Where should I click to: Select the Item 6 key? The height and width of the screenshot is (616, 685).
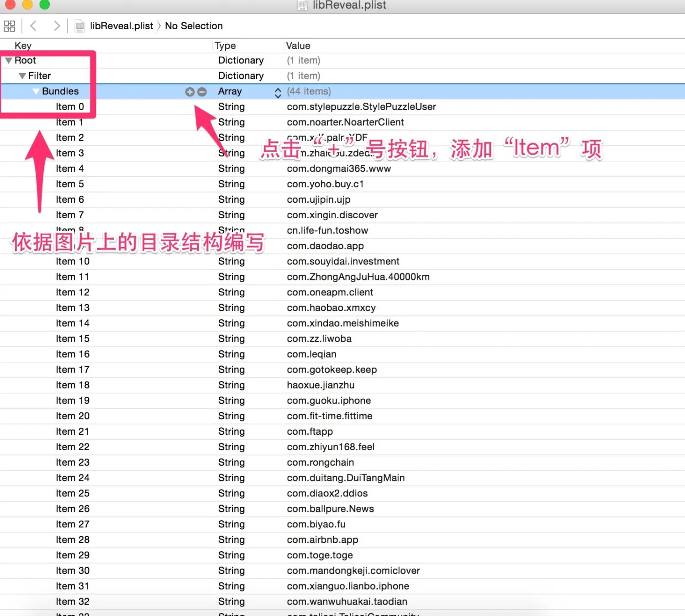70,200
